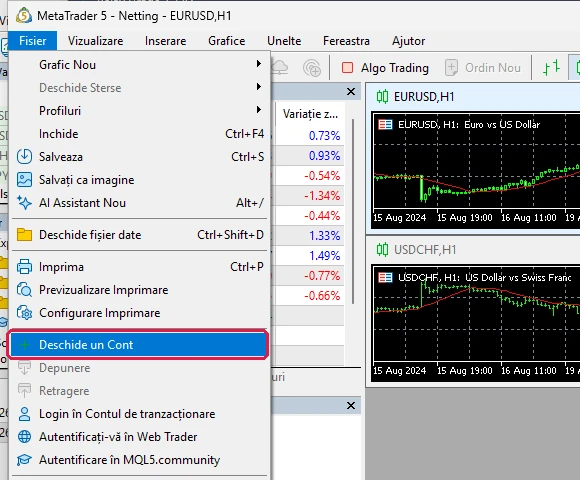Activate the EURUSD,H1 chart title bar
The height and width of the screenshot is (480, 580).
[x=473, y=97]
